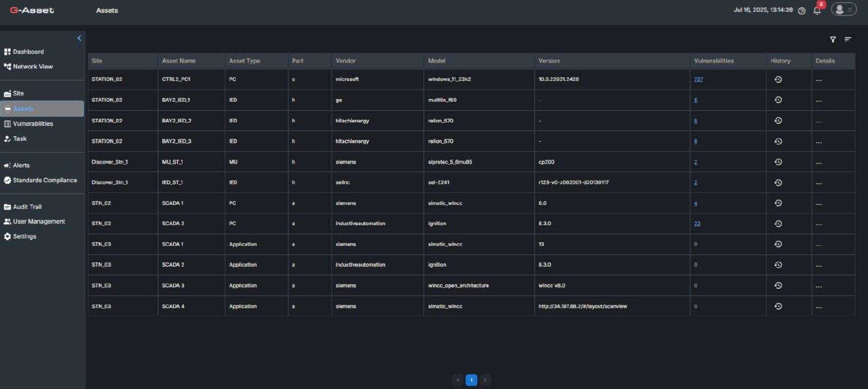Open the help question mark icon

coord(802,11)
